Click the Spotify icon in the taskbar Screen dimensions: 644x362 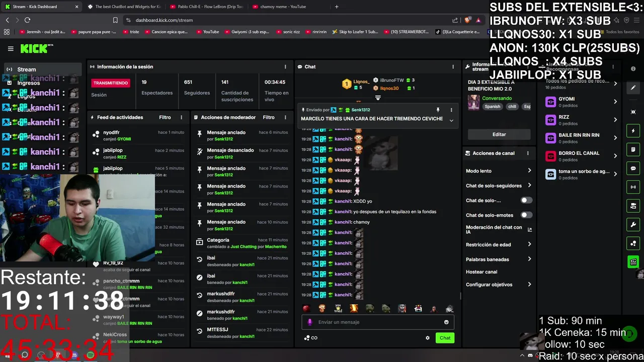(x=91, y=355)
